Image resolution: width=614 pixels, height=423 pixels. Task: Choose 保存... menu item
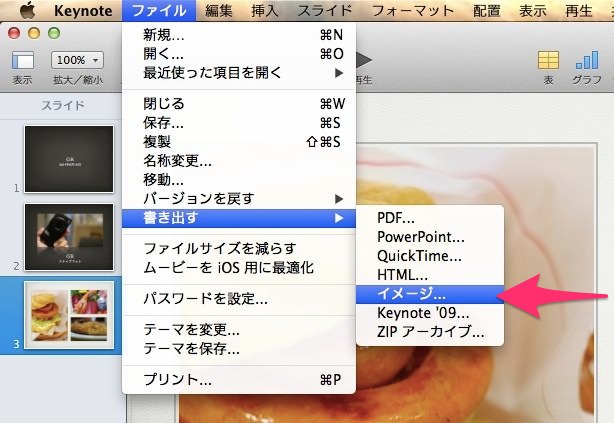[239, 123]
